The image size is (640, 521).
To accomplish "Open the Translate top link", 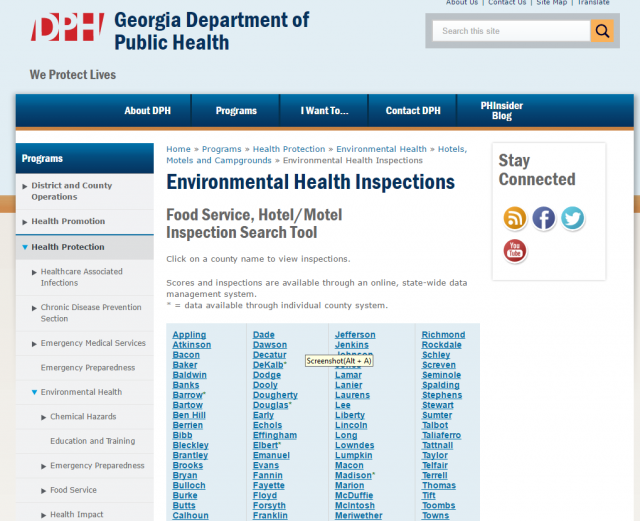I will click(x=593, y=2).
